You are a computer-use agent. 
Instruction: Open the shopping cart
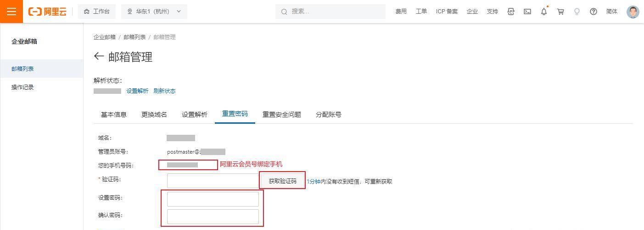click(560, 11)
